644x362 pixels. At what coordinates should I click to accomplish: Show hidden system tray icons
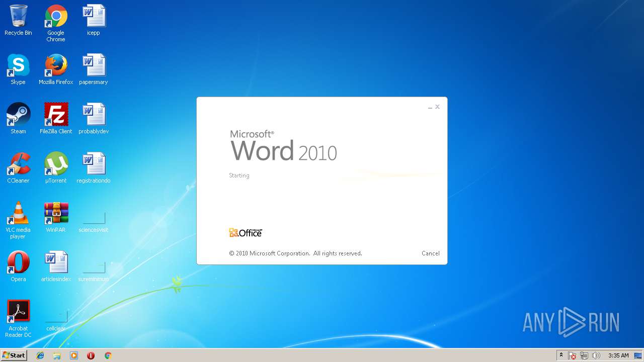(x=561, y=355)
